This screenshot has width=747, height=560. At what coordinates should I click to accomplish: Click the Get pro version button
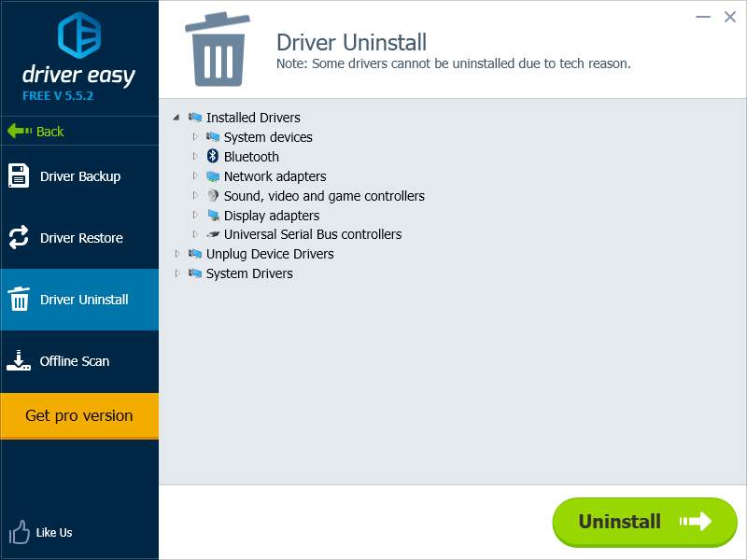pos(79,415)
